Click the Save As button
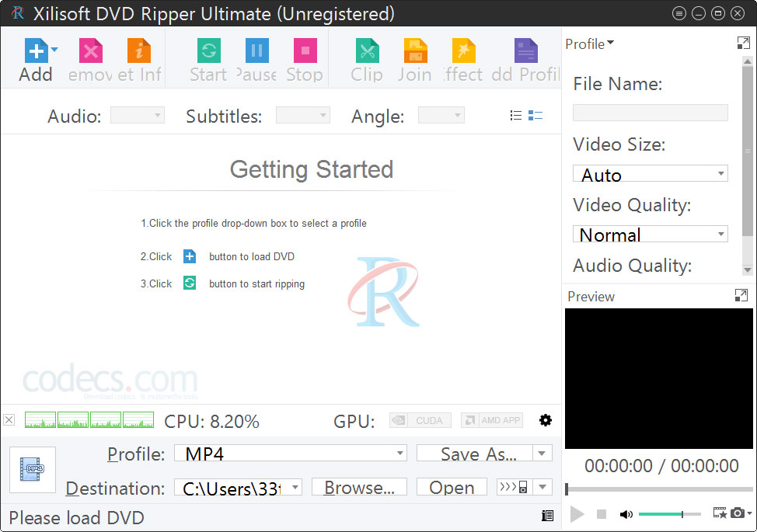Viewport: 757px width, 532px height. 475,453
